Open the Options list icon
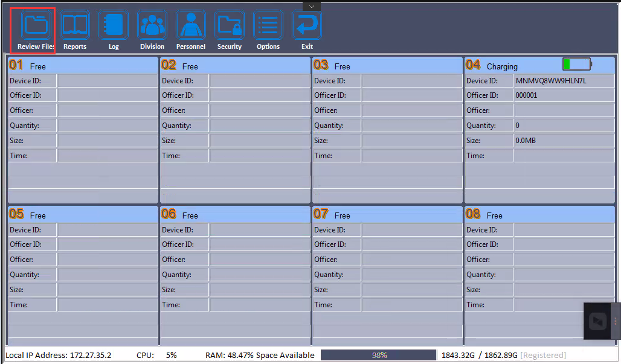The image size is (621, 364). tap(268, 26)
